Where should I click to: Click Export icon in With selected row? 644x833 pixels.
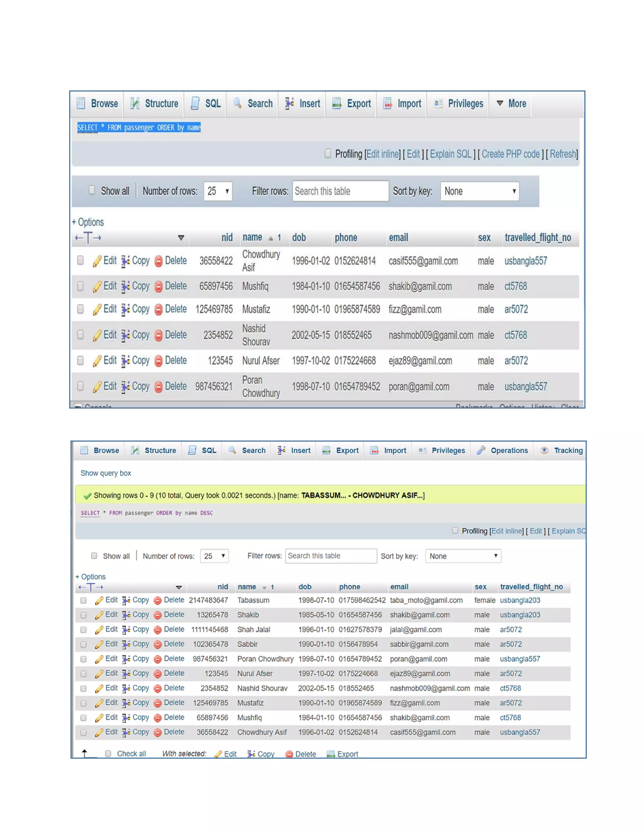pyautogui.click(x=331, y=754)
